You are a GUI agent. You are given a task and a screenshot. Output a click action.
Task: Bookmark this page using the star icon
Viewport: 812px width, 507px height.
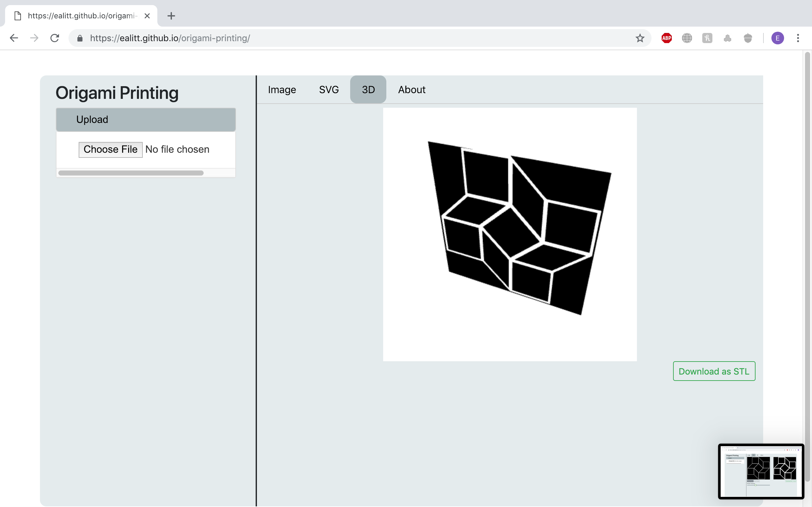tap(639, 38)
